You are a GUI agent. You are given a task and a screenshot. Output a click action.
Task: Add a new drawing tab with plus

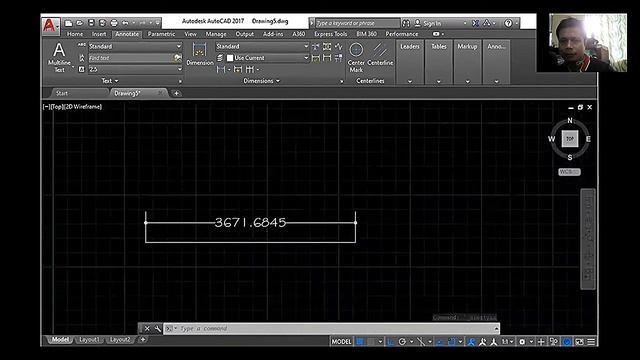(176, 93)
